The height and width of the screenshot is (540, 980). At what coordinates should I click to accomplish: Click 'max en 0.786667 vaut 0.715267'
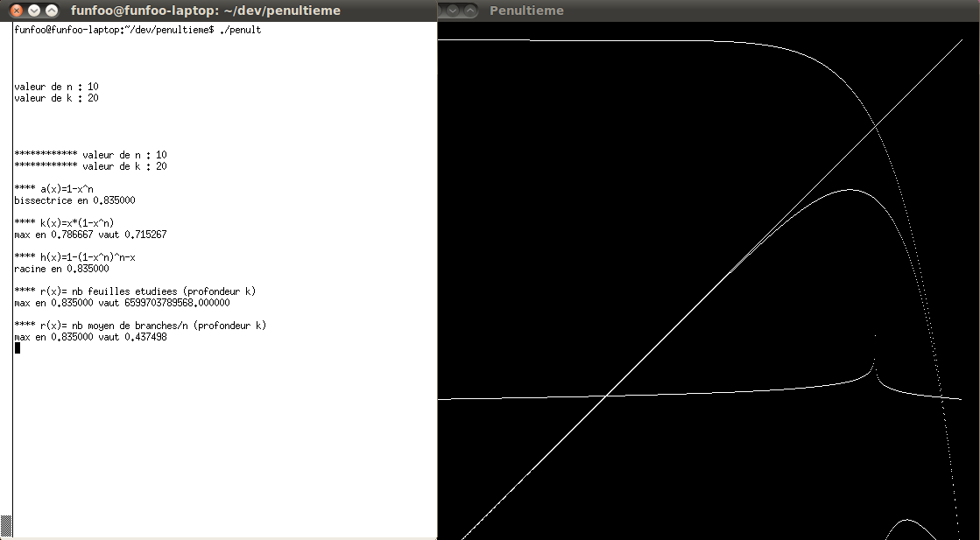(90, 235)
